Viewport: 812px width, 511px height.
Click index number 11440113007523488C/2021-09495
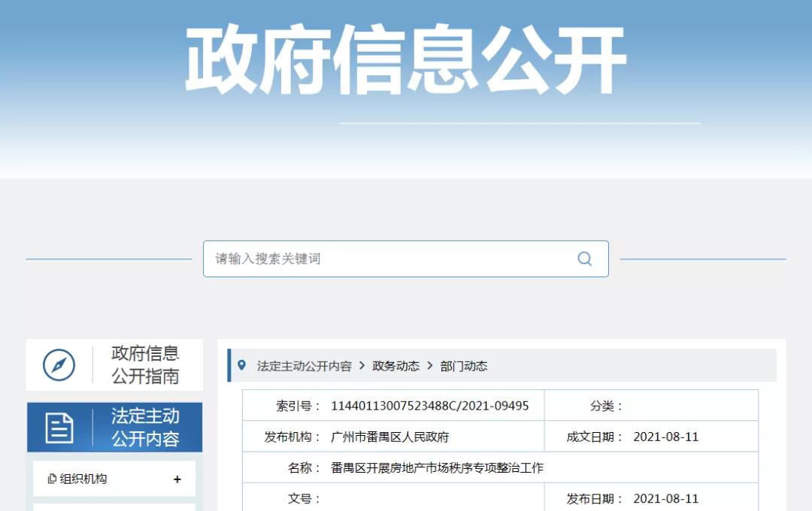click(x=429, y=406)
